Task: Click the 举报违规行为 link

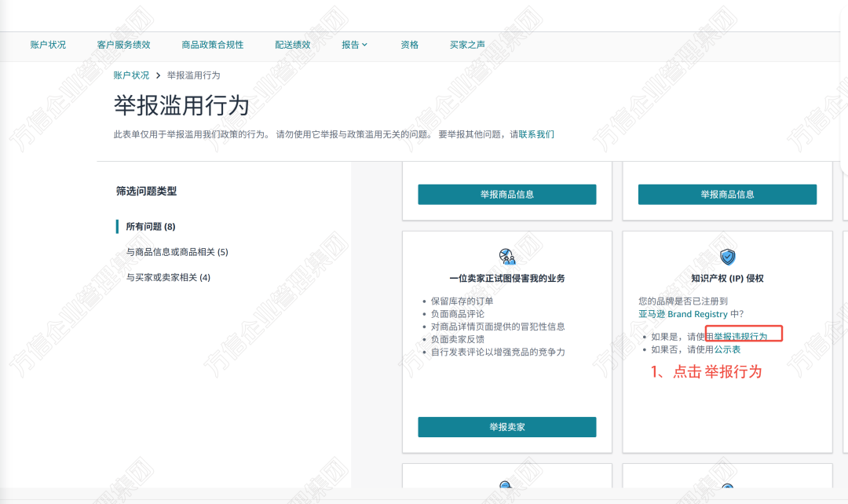Action: 740,336
